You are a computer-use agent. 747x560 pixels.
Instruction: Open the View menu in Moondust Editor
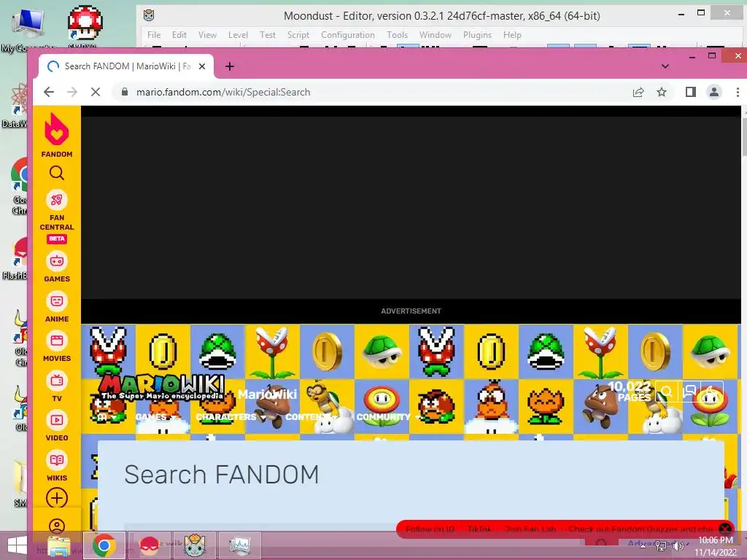[x=207, y=35]
